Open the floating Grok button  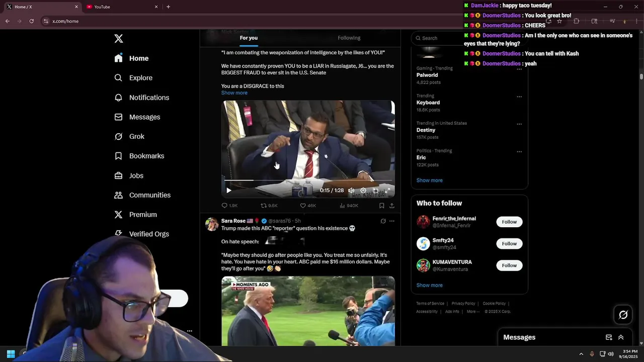(623, 315)
